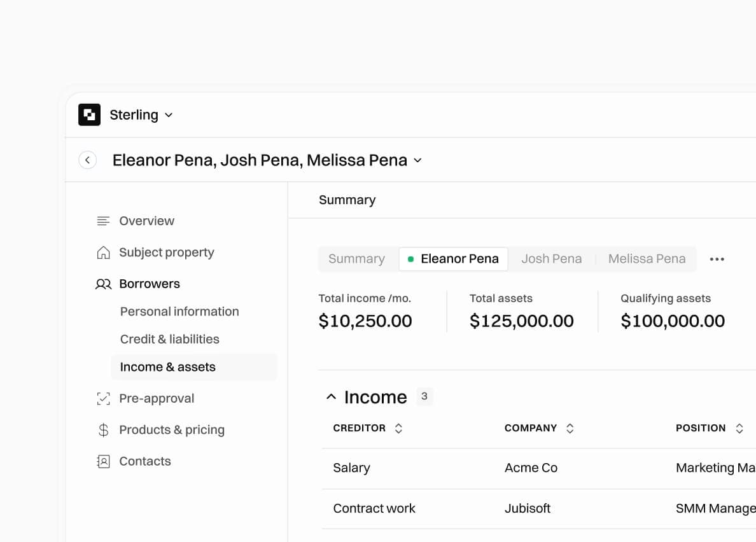This screenshot has width=756, height=542.
Task: Select the Salary creditor cell
Action: click(x=351, y=468)
